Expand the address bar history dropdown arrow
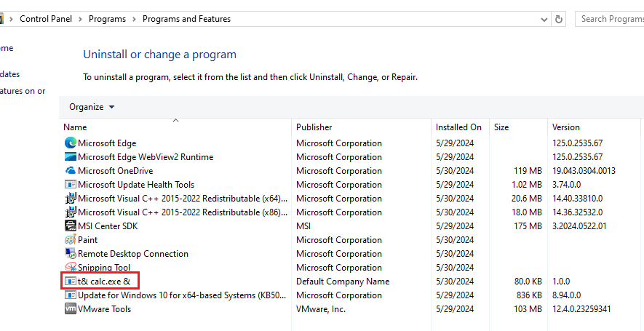The width and height of the screenshot is (644, 331). [x=542, y=19]
